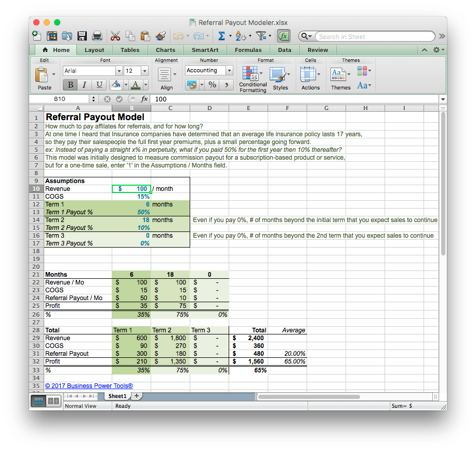Apply currency format with money icon
The height and width of the screenshot is (452, 476).
click(192, 84)
